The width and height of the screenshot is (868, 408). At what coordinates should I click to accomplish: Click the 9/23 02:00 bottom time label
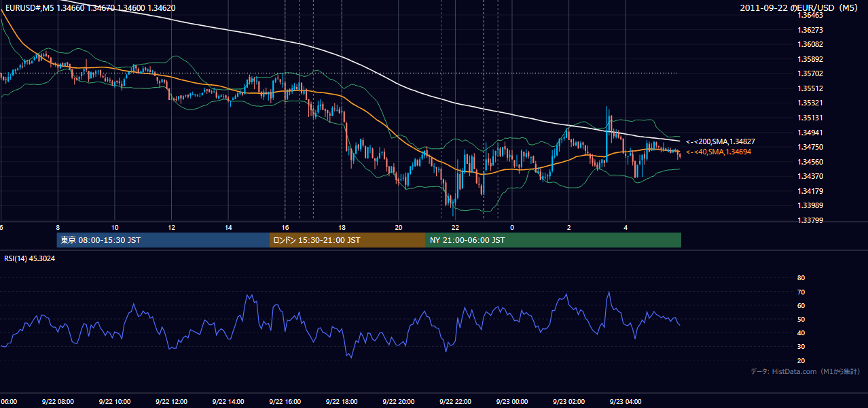[x=568, y=402]
